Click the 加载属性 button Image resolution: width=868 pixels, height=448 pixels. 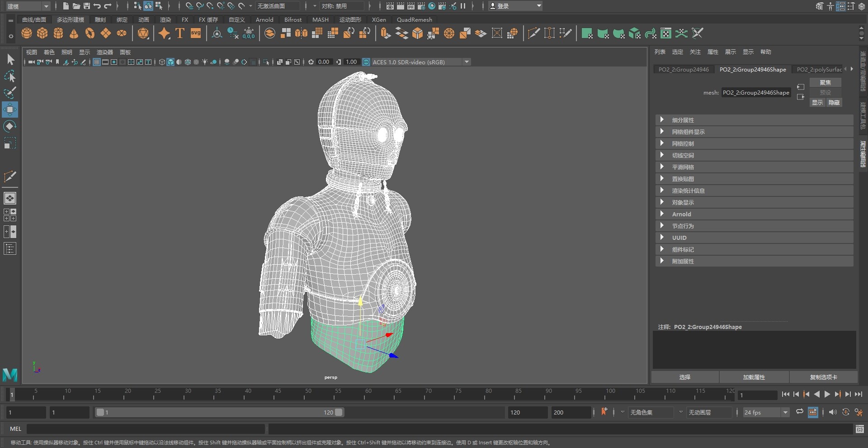754,377
